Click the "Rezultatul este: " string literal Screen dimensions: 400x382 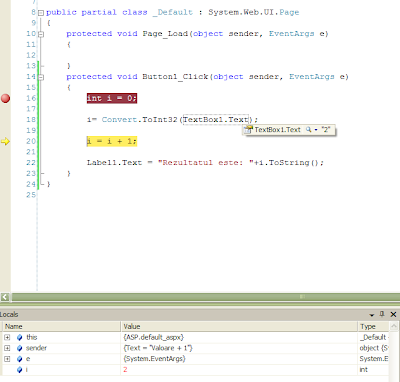tap(206, 163)
